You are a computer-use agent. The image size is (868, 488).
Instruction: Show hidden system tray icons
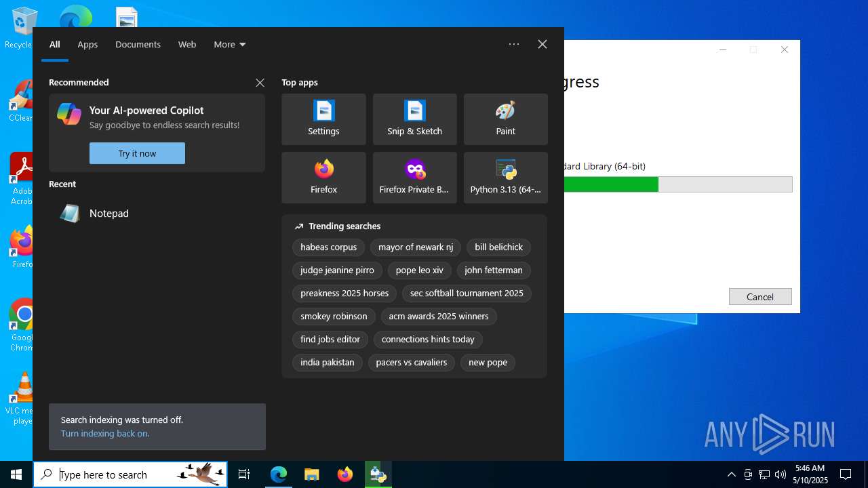[731, 474]
